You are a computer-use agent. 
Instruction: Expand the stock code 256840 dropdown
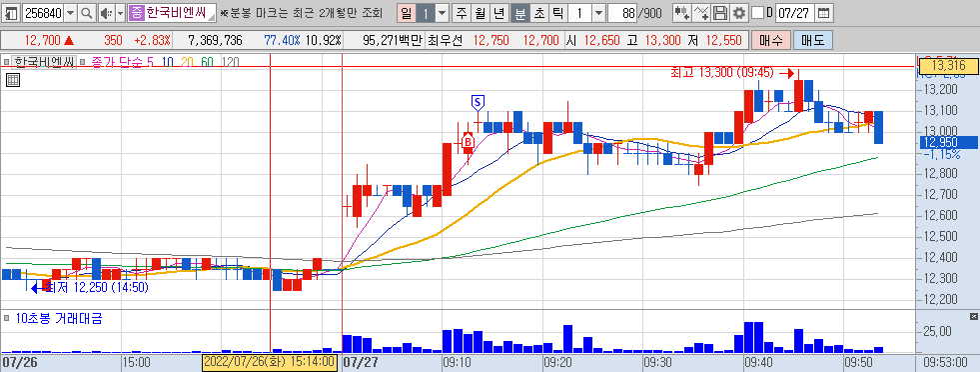[71, 13]
